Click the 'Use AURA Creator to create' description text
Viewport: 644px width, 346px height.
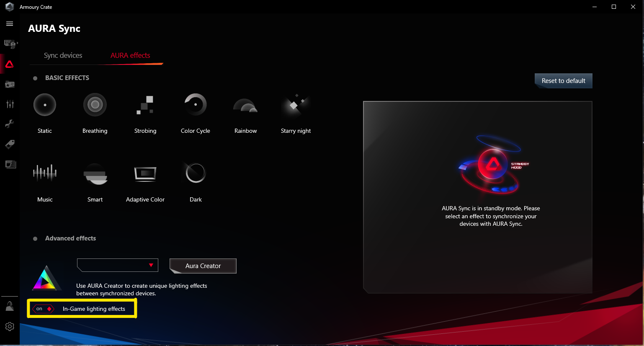click(x=142, y=289)
